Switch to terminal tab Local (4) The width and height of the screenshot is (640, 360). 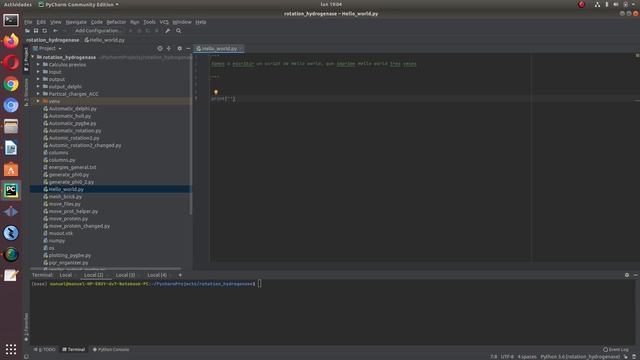(x=157, y=275)
